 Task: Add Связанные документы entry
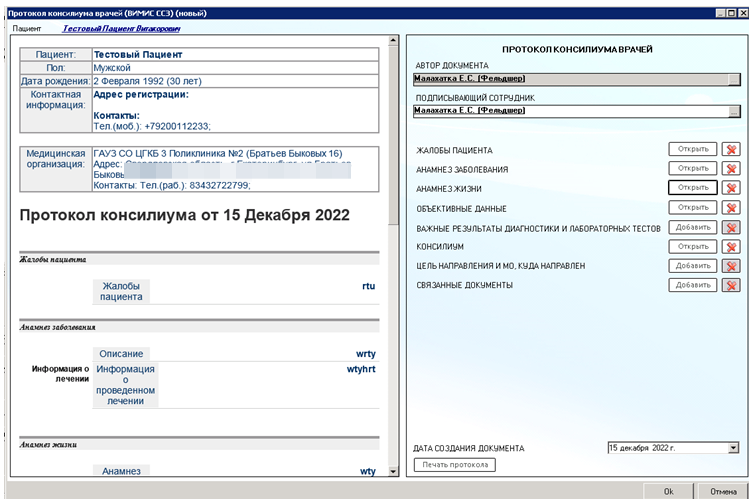pos(693,285)
